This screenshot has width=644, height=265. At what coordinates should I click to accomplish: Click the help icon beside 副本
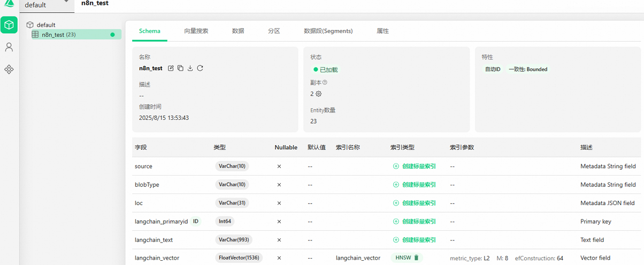(325, 82)
